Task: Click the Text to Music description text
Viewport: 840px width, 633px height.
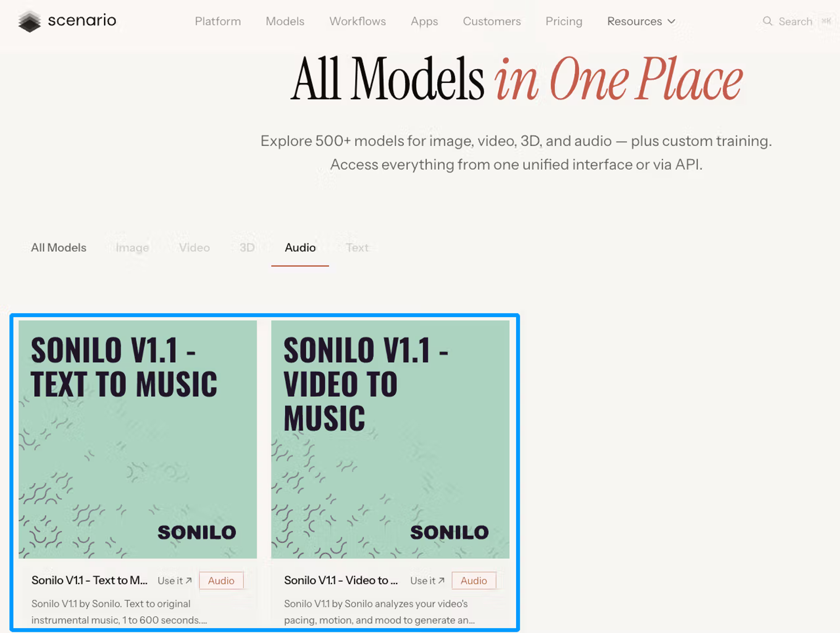Action: click(119, 612)
